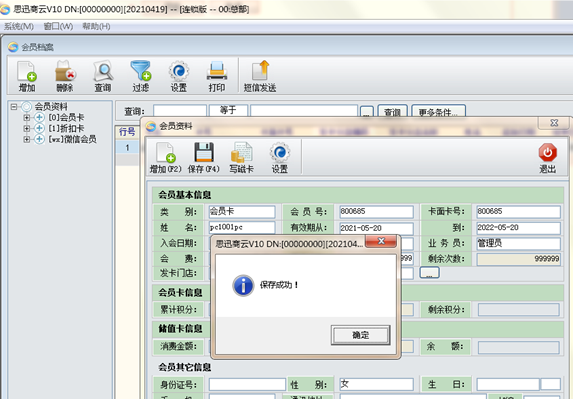Click the 卡面卡号 field
Screen dimensions: 573x399
coord(518,212)
